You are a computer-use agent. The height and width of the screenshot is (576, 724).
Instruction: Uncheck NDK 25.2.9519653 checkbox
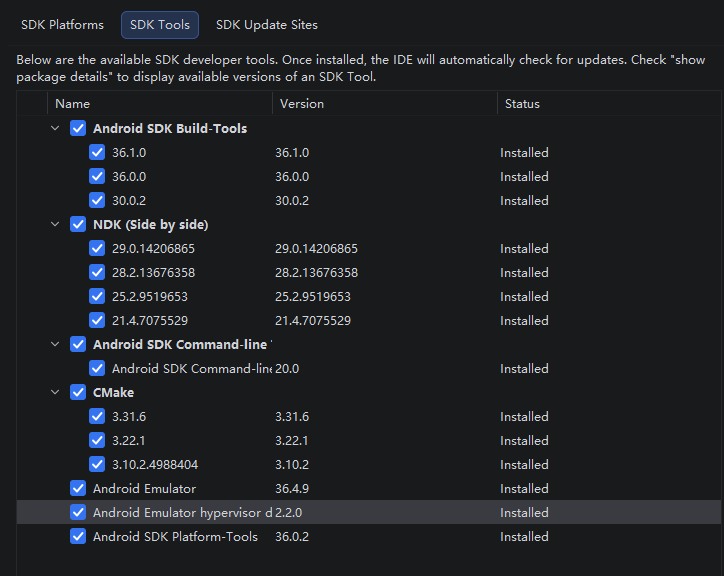[x=97, y=297]
